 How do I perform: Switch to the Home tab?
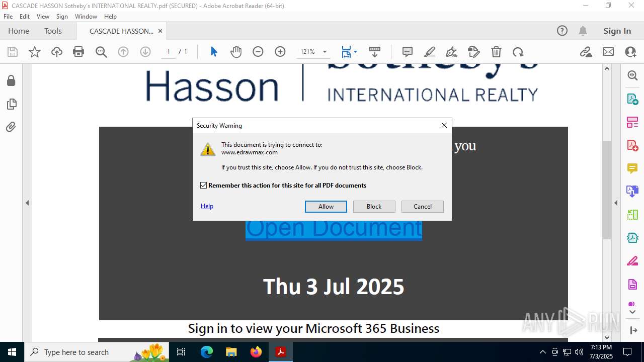[x=19, y=31]
